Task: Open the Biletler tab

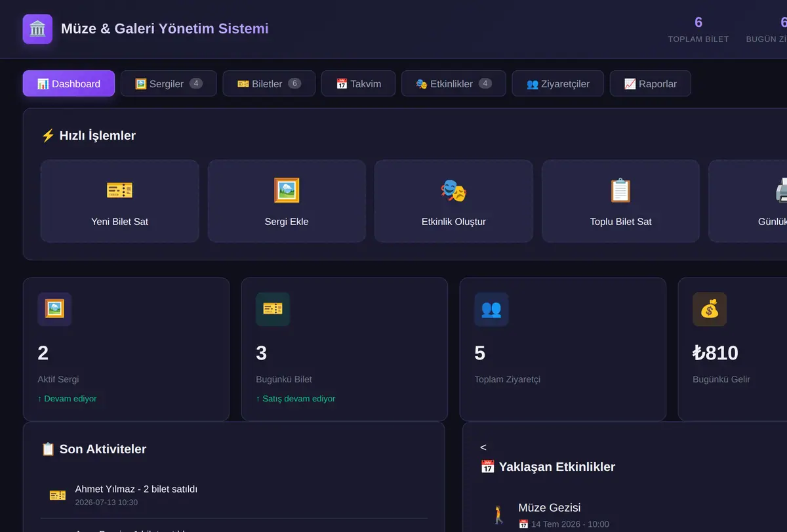Action: 269,83
